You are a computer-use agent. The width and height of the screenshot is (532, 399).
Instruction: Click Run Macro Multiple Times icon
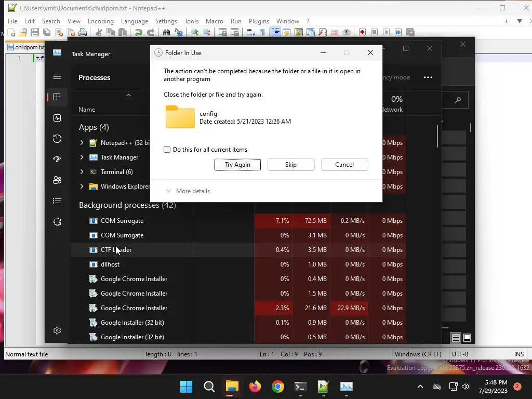398,32
